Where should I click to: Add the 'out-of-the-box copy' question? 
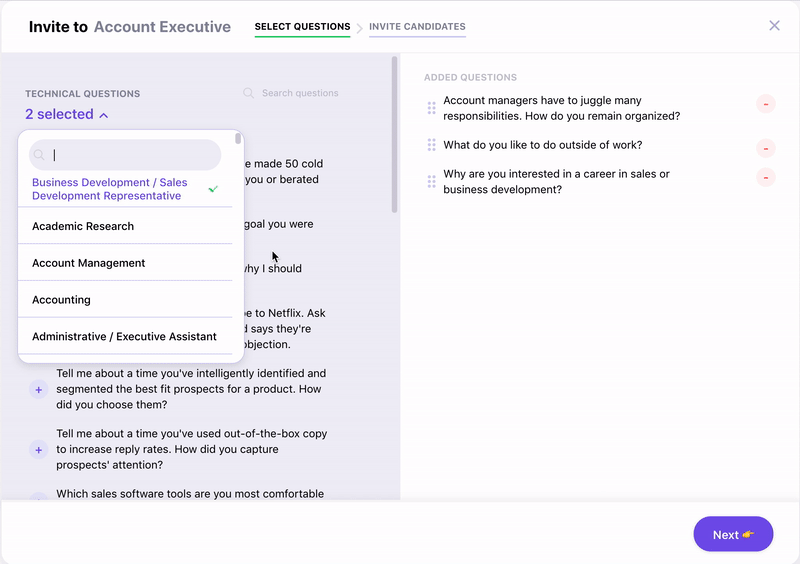(x=39, y=450)
